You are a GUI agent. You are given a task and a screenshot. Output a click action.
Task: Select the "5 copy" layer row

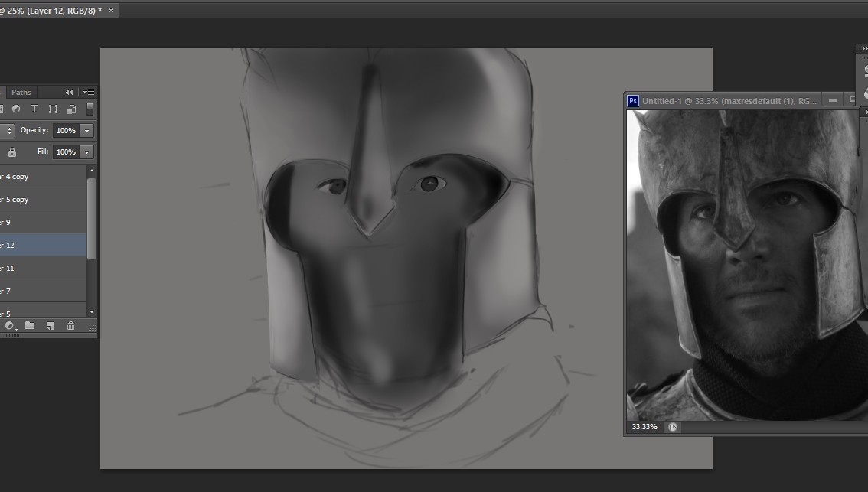coord(43,199)
